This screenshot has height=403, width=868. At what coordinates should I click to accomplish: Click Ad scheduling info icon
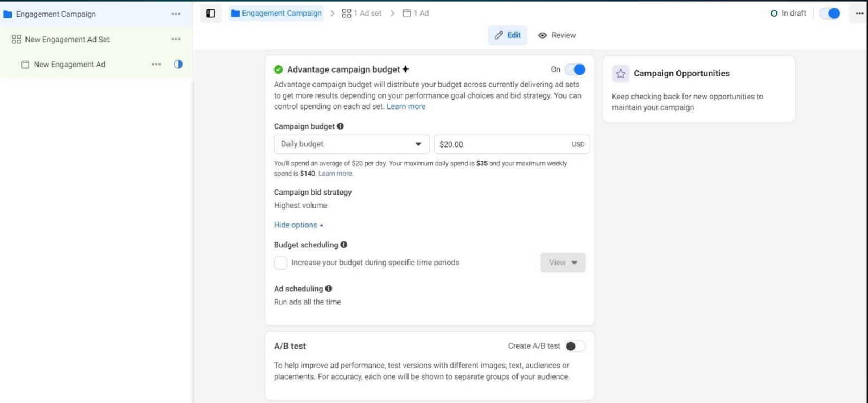click(x=329, y=289)
